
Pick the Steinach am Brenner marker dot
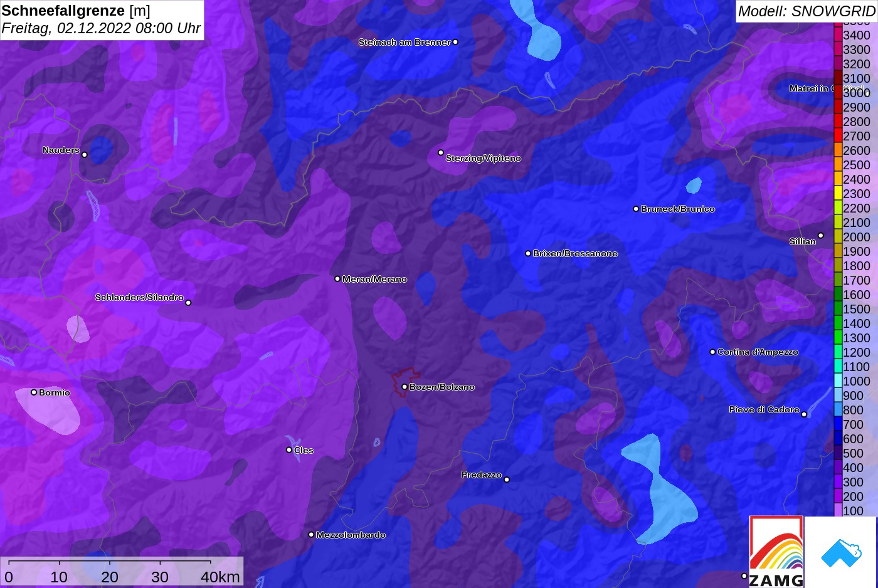[455, 42]
